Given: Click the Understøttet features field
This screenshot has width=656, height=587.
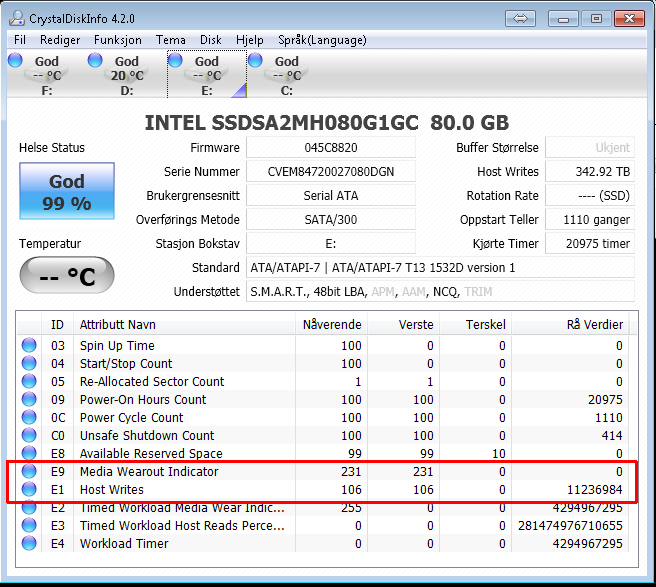Looking at the screenshot, I should (x=441, y=291).
